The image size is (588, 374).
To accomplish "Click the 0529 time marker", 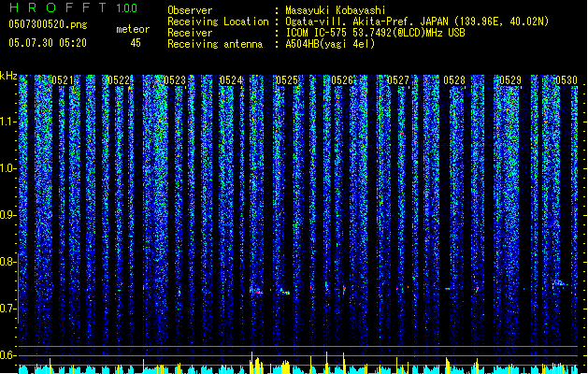I will [x=510, y=80].
